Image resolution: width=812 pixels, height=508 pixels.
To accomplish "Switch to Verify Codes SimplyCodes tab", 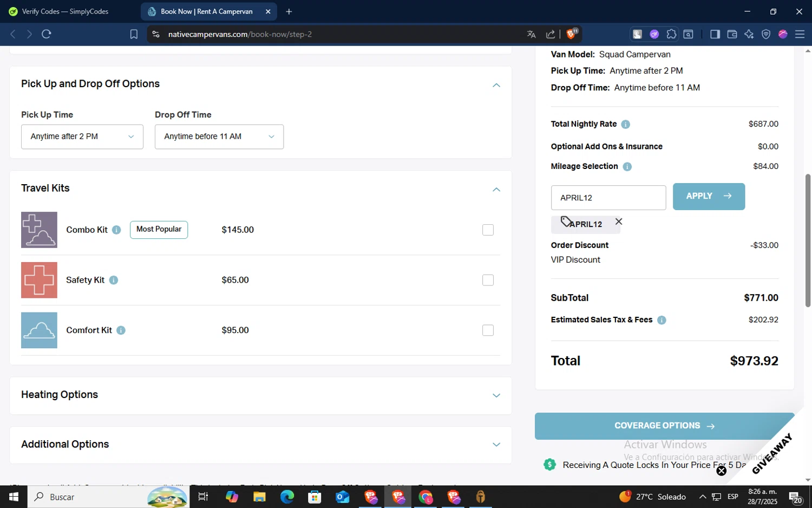I will [x=65, y=11].
